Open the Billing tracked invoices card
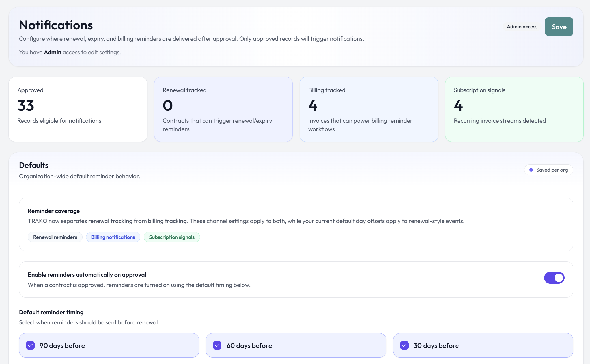 (x=369, y=109)
